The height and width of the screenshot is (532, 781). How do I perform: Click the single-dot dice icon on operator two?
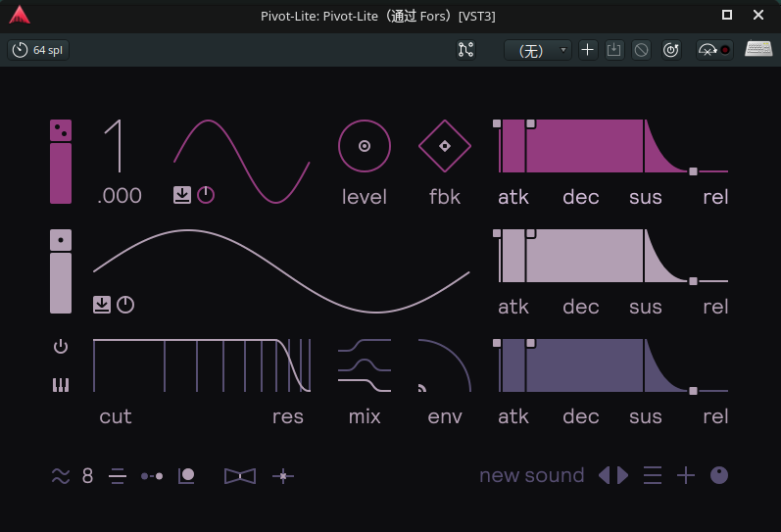(61, 240)
